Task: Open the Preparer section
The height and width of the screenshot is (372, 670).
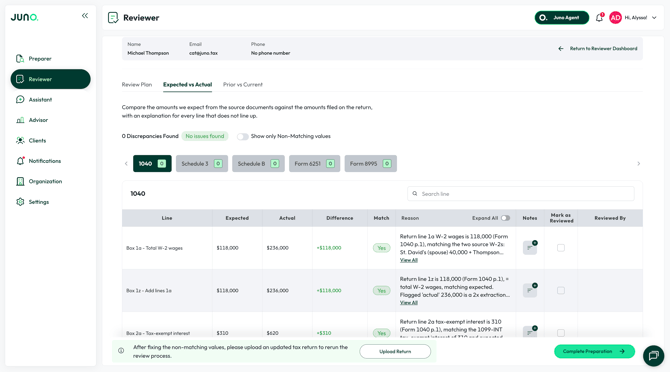Action: tap(50, 59)
